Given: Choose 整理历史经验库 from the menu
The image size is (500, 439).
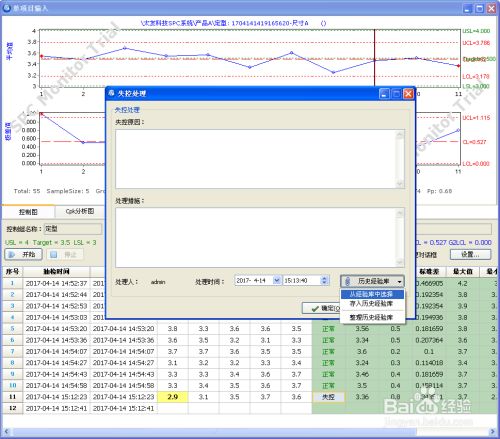Looking at the screenshot, I should click(372, 317).
